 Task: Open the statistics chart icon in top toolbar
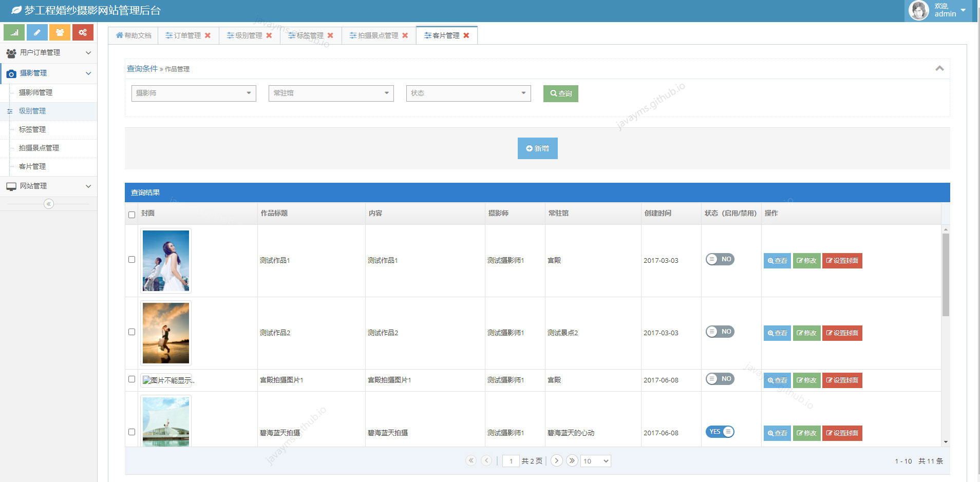(14, 32)
